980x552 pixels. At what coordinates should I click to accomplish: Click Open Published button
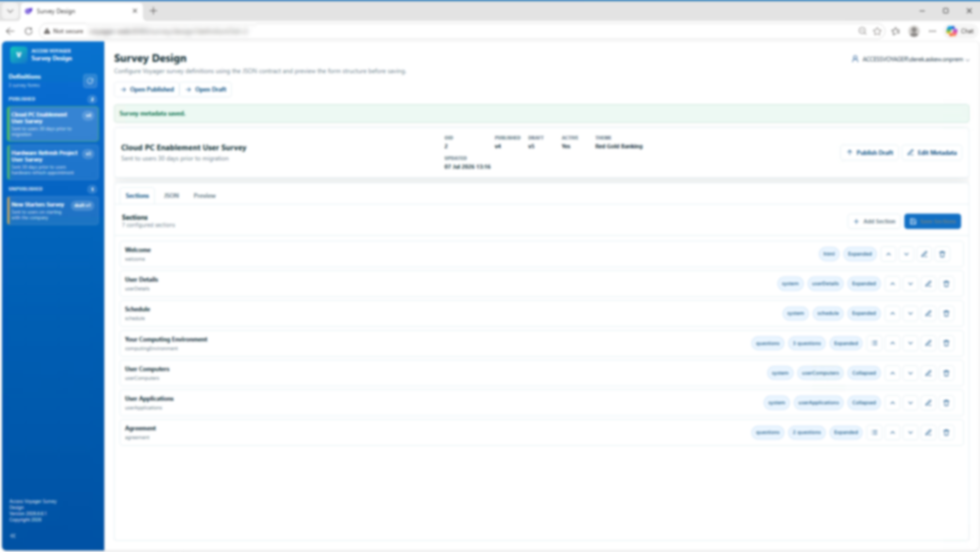click(147, 89)
